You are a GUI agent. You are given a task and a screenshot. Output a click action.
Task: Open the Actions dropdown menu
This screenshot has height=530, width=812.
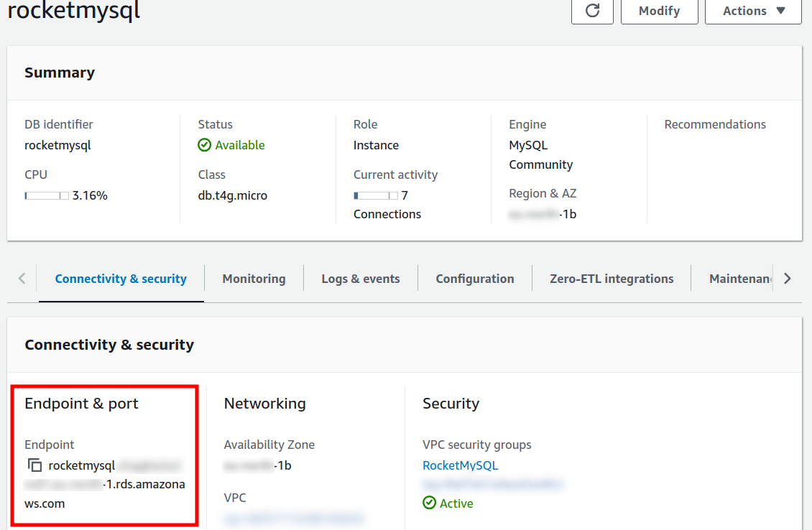[x=753, y=11]
